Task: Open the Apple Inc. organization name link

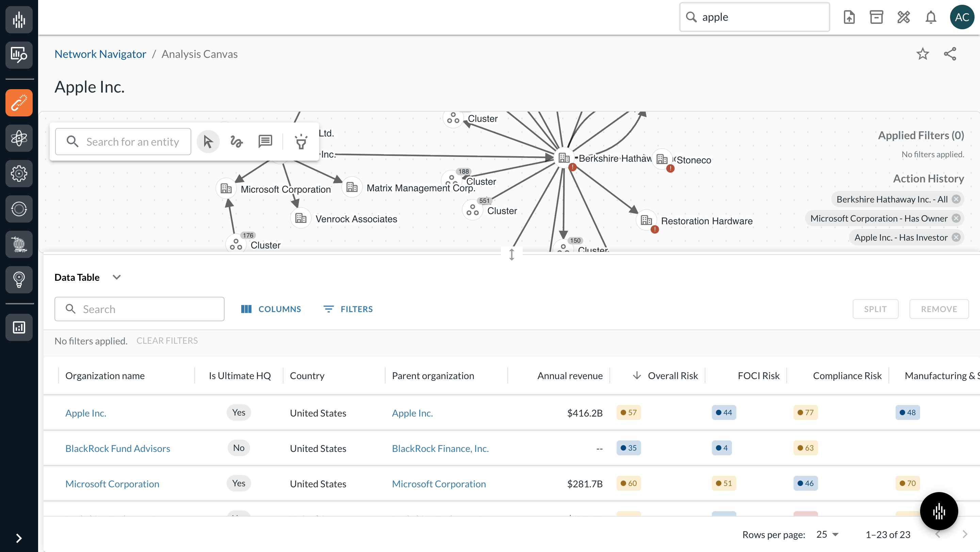Action: pos(86,413)
